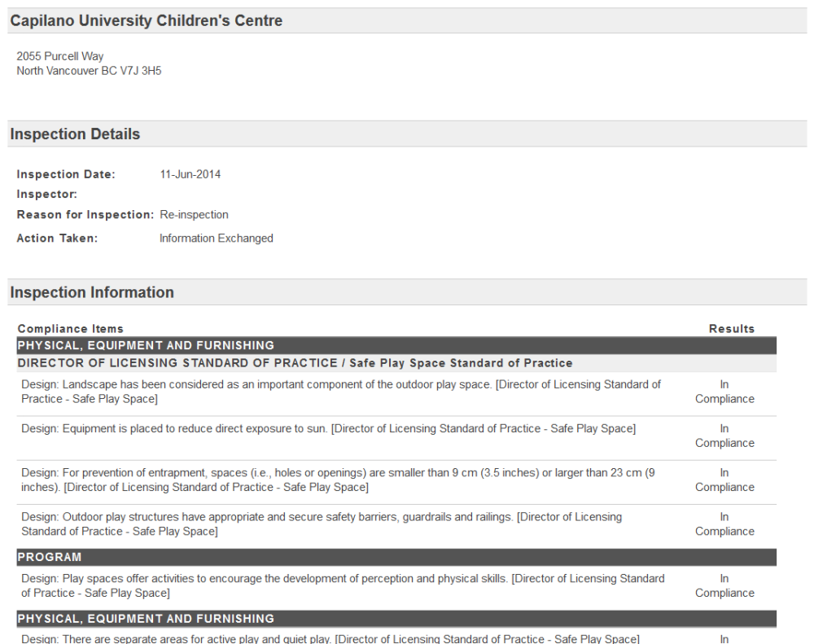
Task: Click the North Vancouver BC postal code line
Action: pos(89,71)
